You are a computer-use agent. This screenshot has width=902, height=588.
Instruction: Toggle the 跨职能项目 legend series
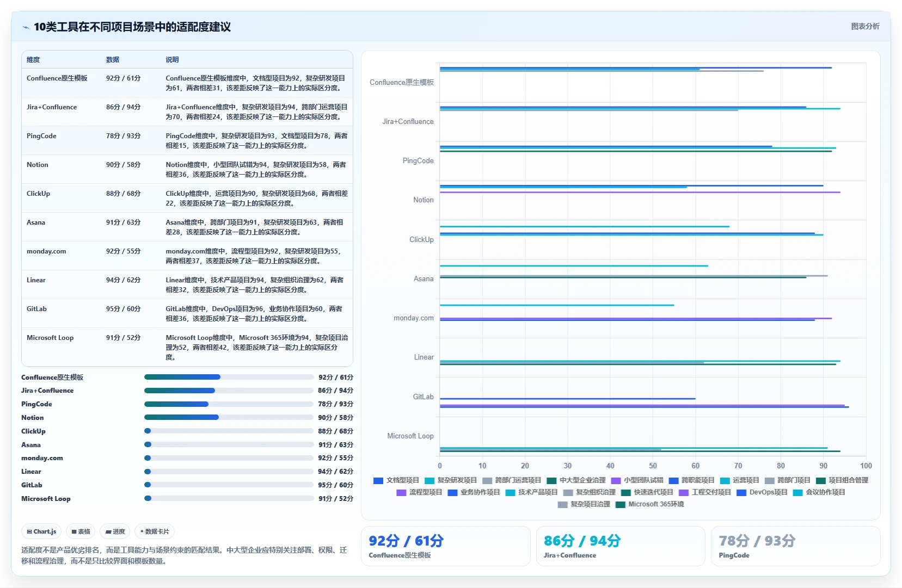tap(692, 480)
